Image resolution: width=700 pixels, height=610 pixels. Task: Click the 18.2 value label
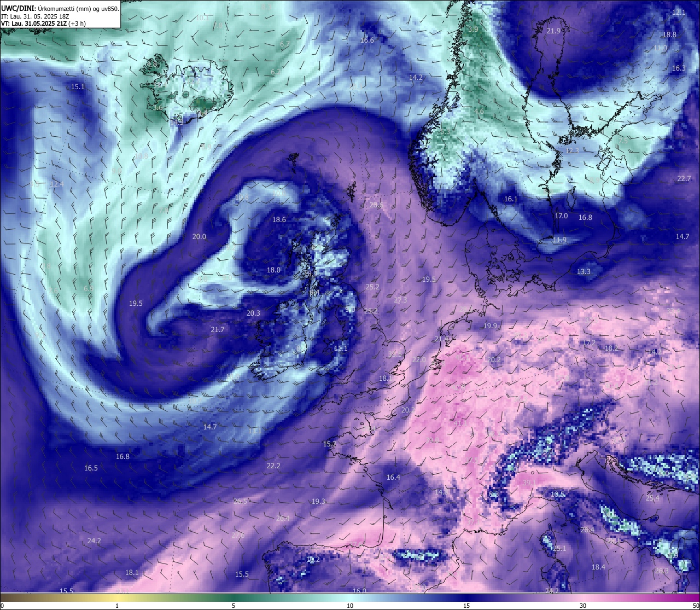point(611,348)
